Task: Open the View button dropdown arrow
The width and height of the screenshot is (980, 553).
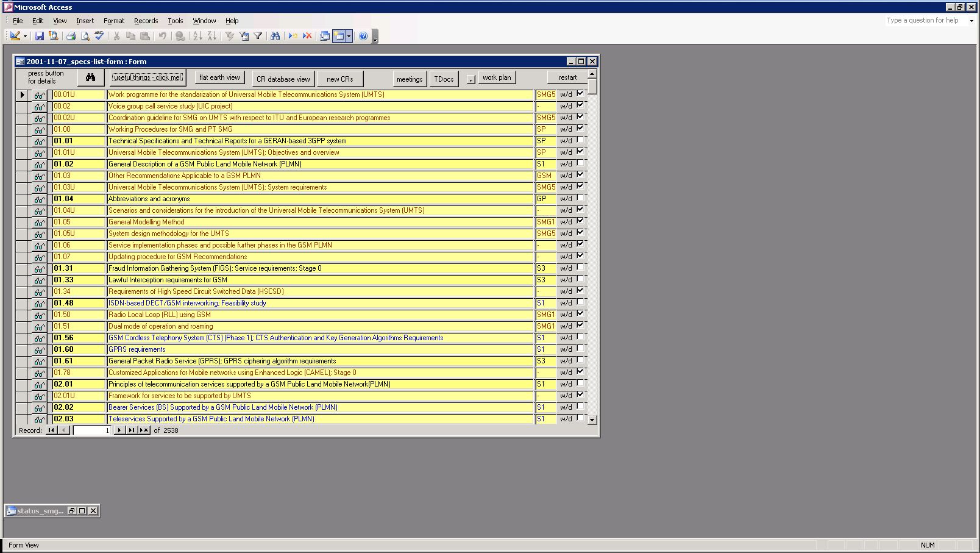Action: tap(25, 36)
